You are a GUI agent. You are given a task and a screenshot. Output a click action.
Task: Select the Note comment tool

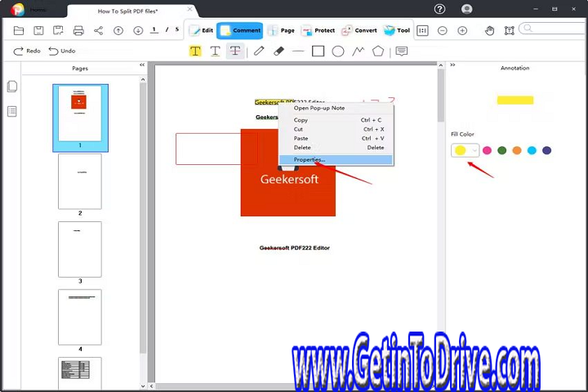[401, 51]
